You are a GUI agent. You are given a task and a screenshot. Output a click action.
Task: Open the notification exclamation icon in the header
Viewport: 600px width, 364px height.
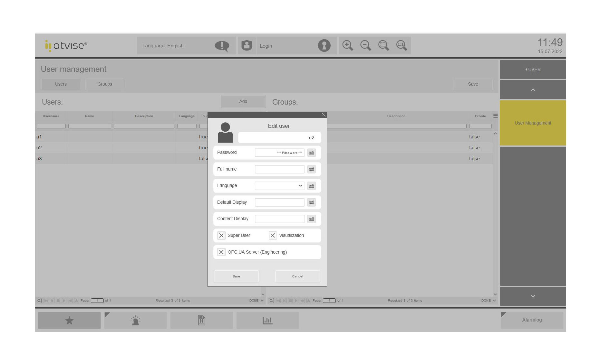click(x=222, y=45)
